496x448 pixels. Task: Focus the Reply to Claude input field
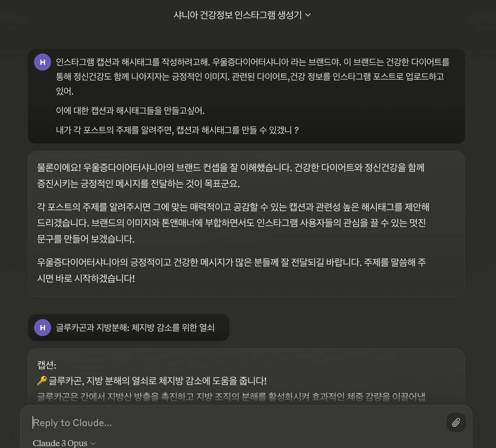pyautogui.click(x=238, y=423)
